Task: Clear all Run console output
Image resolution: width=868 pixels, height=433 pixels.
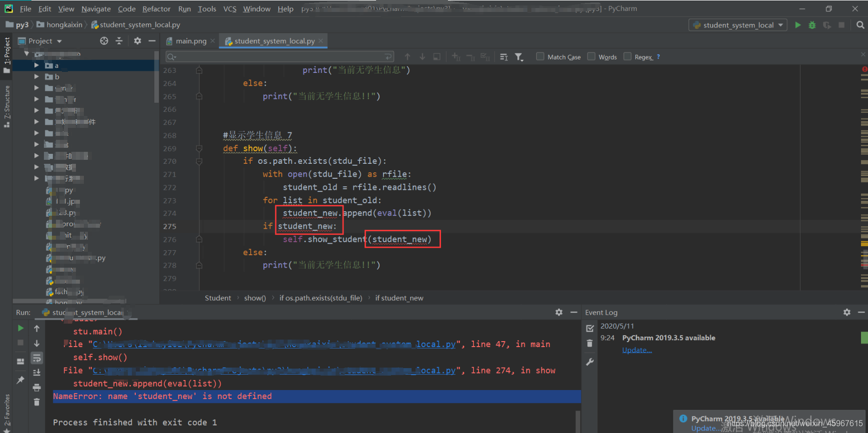Action: [36, 402]
